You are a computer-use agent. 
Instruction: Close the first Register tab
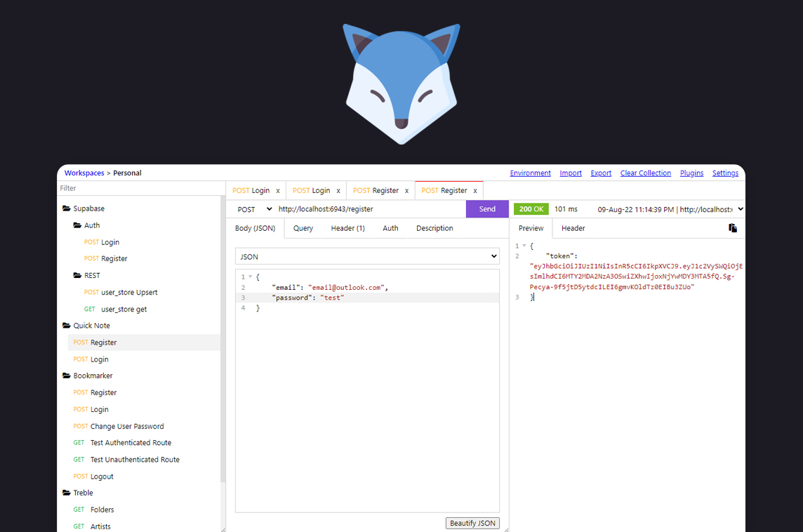tap(406, 191)
